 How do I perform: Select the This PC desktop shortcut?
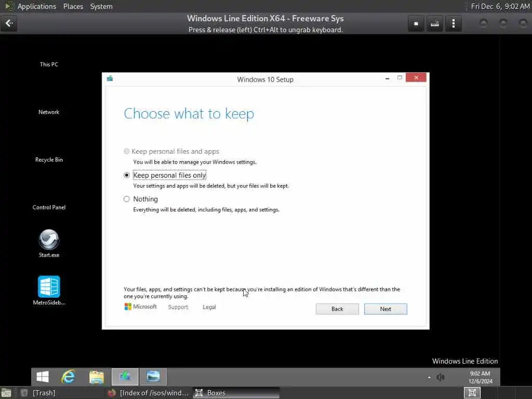point(49,64)
